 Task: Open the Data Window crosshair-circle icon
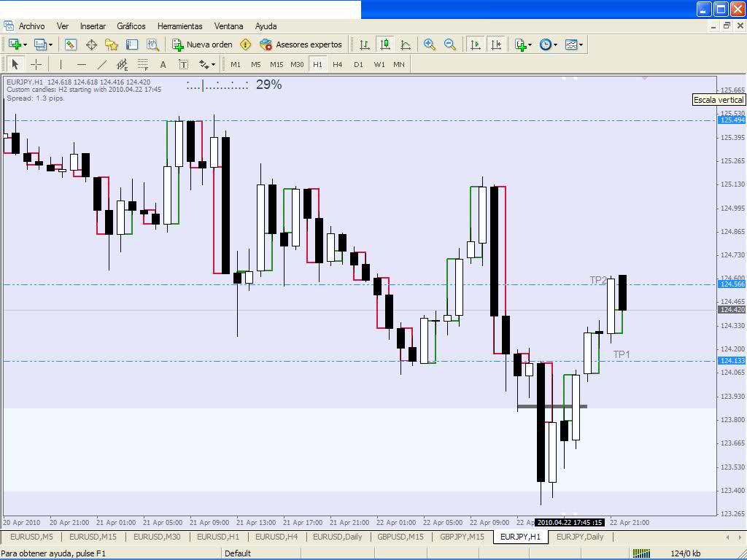91,44
